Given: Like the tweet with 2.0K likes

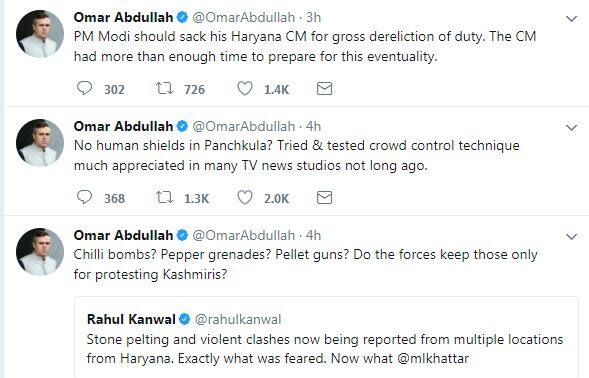Looking at the screenshot, I should click(245, 198).
